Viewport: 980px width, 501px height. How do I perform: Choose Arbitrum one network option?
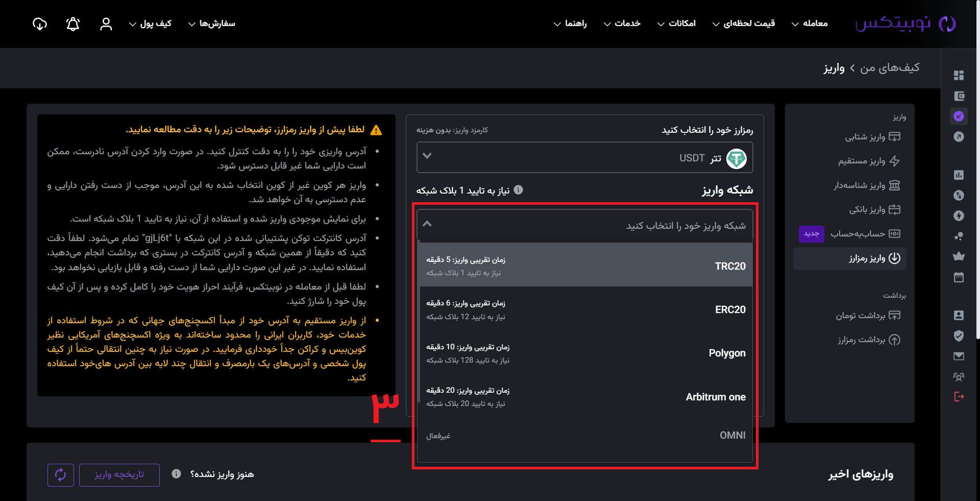pyautogui.click(x=585, y=397)
